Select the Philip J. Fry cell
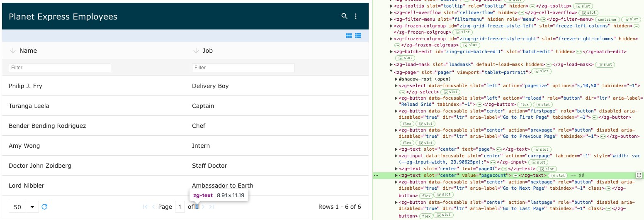The height and width of the screenshot is (220, 644). click(x=94, y=86)
